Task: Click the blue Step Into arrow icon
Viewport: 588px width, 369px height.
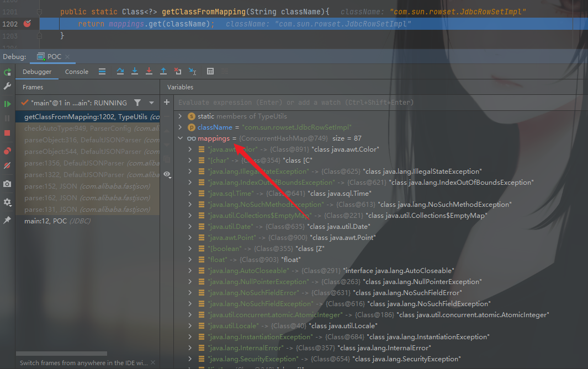Action: pyautogui.click(x=135, y=71)
